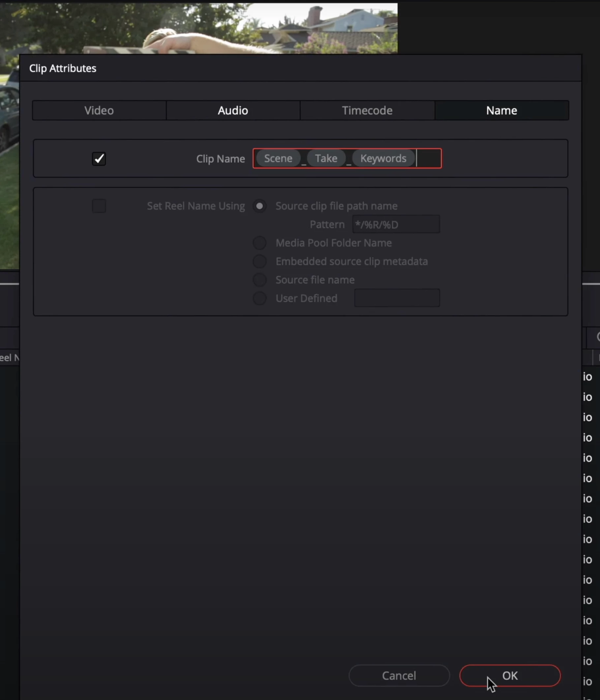
Task: Select Embedded source clip metadata option
Action: [x=260, y=262]
